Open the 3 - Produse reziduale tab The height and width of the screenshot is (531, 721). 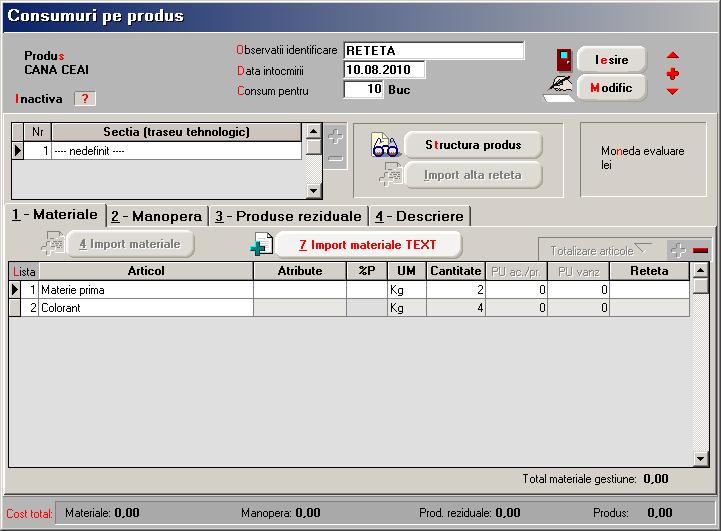[288, 216]
